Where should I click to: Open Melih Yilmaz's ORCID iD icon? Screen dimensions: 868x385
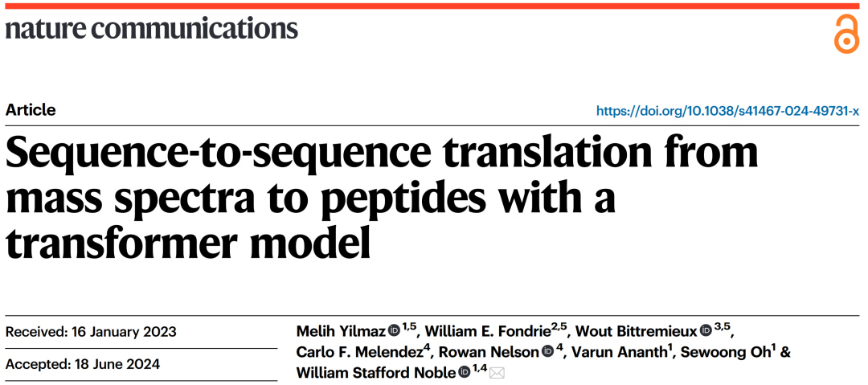[x=394, y=330]
